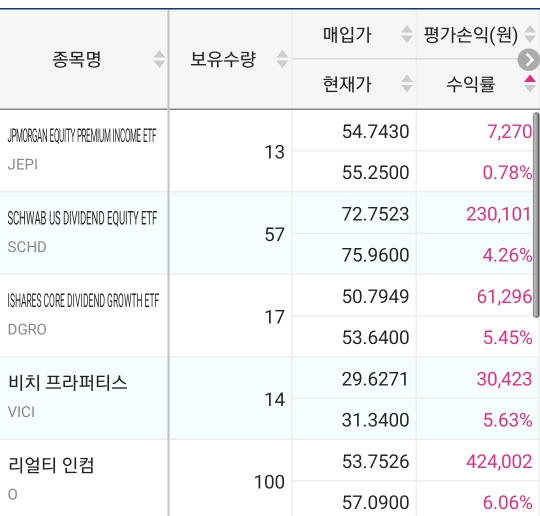Click current price 53.6400

tap(375, 337)
